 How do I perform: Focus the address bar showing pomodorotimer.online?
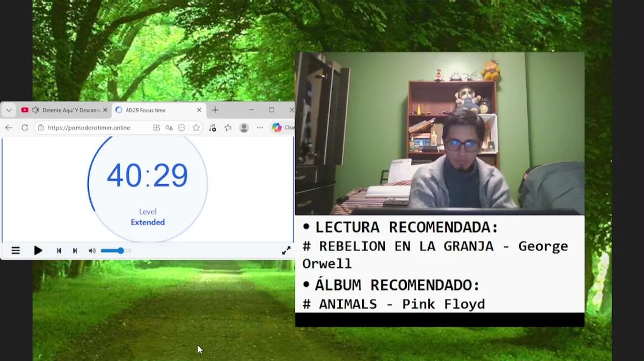(89, 128)
